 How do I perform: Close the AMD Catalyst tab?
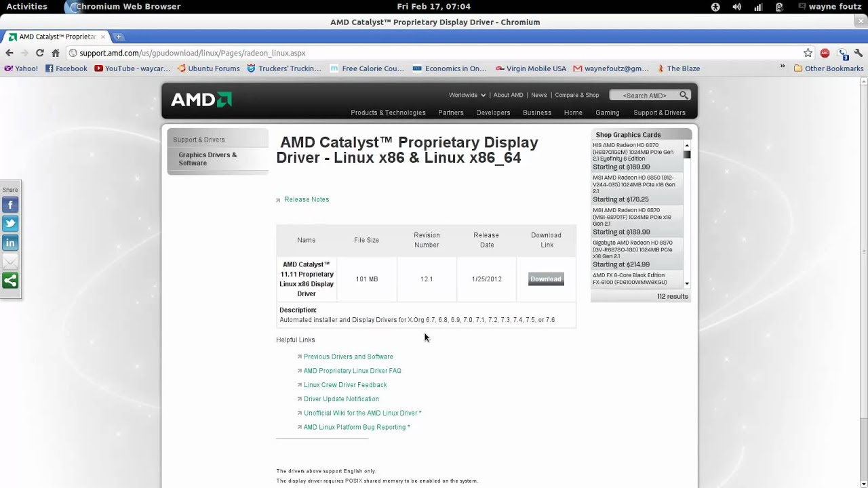tap(102, 37)
